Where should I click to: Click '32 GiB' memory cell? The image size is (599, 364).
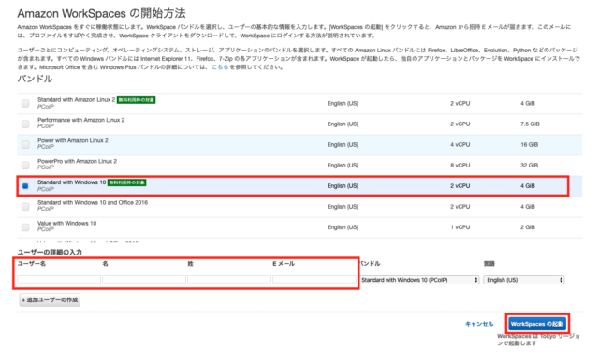tap(529, 166)
